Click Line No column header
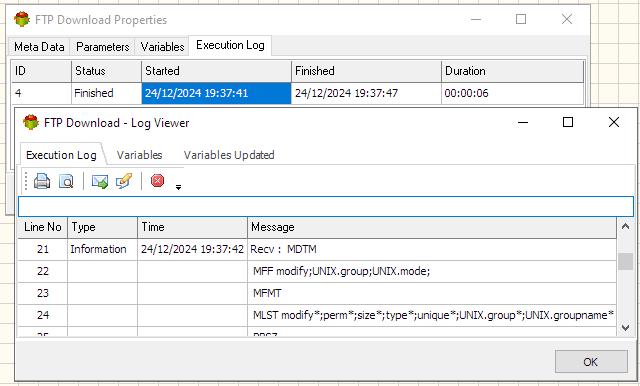This screenshot has height=386, width=640. (x=42, y=227)
